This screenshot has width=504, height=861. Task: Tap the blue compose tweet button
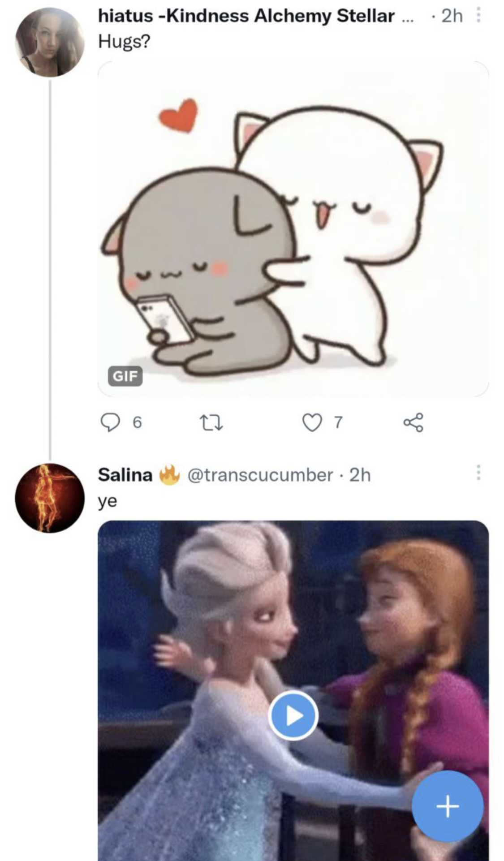coord(448,806)
